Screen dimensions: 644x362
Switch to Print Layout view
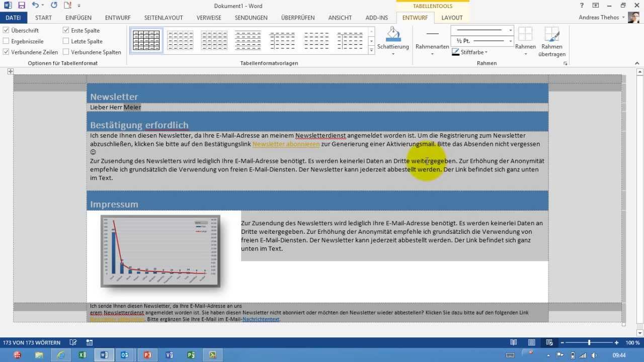click(532, 342)
